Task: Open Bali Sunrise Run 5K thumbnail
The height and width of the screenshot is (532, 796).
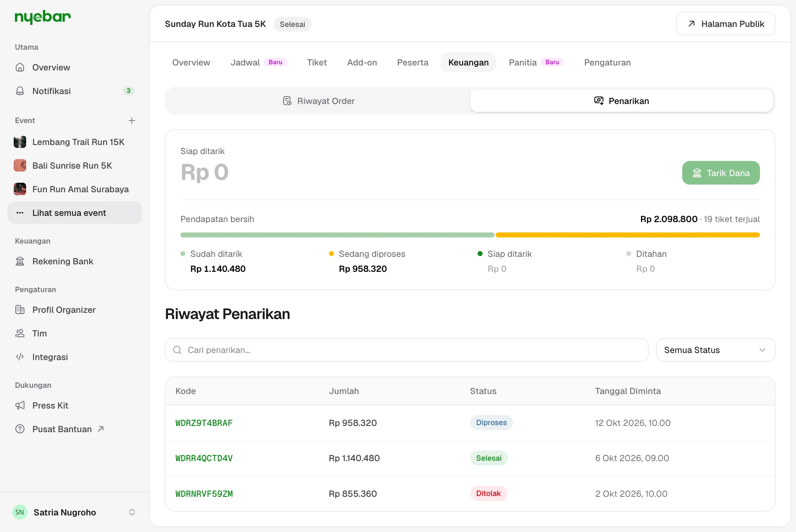Action: click(20, 165)
